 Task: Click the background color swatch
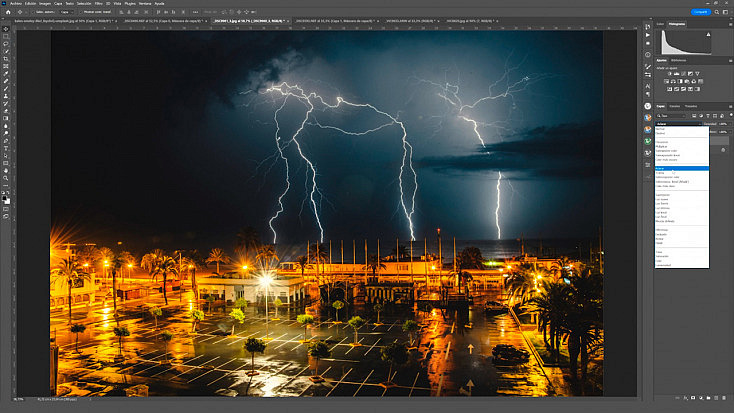click(8, 202)
